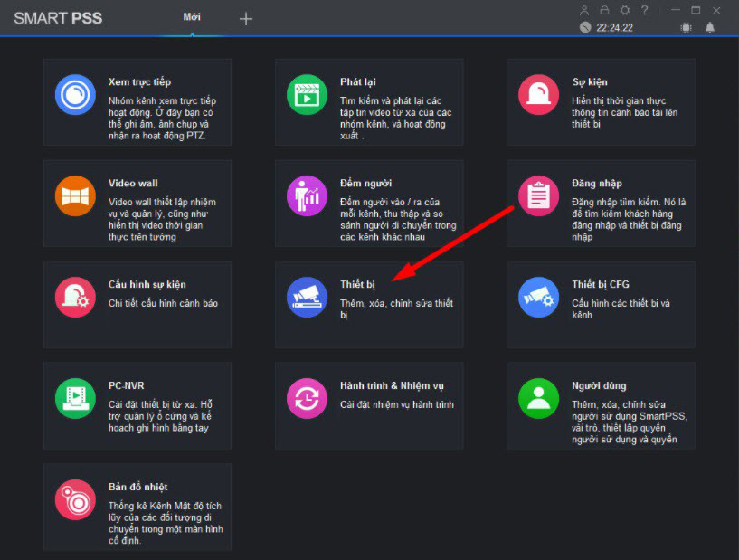Add a new tab with plus button
Image resolution: width=739 pixels, height=560 pixels.
click(246, 19)
